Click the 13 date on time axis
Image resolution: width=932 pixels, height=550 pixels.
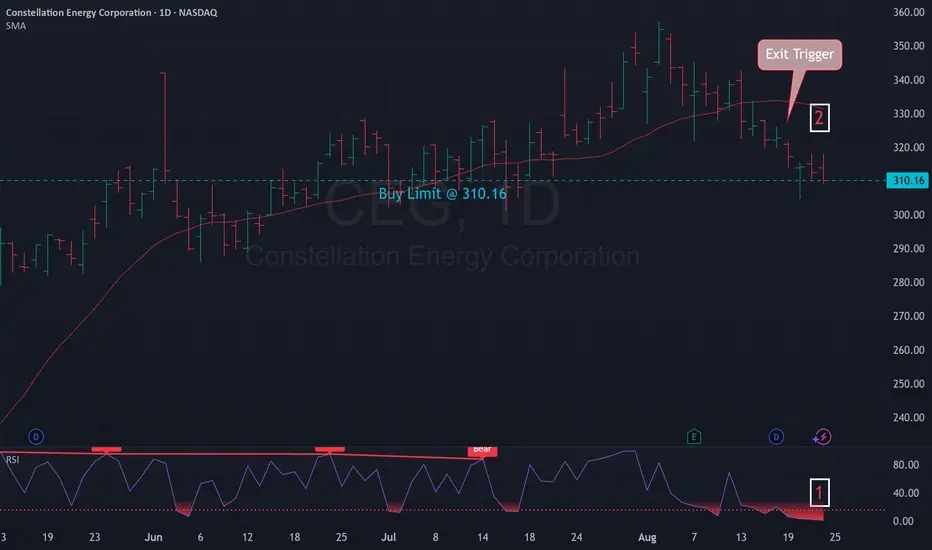[x=741, y=538]
